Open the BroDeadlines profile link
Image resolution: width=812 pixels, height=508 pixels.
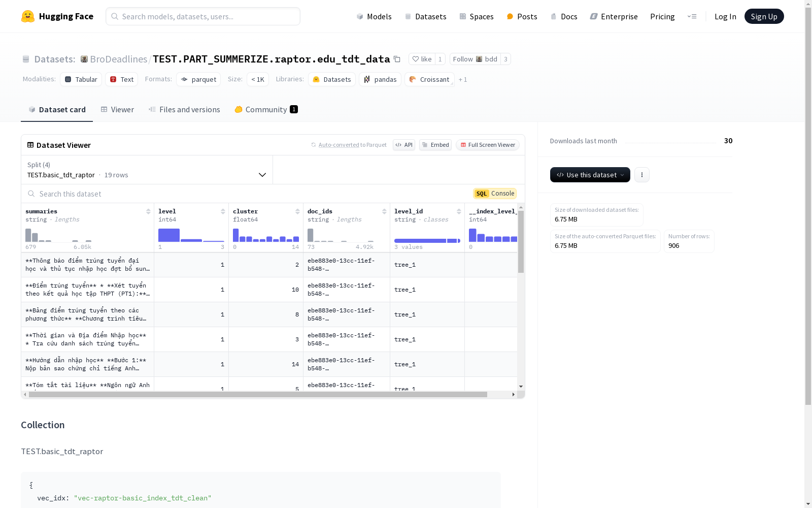point(119,59)
